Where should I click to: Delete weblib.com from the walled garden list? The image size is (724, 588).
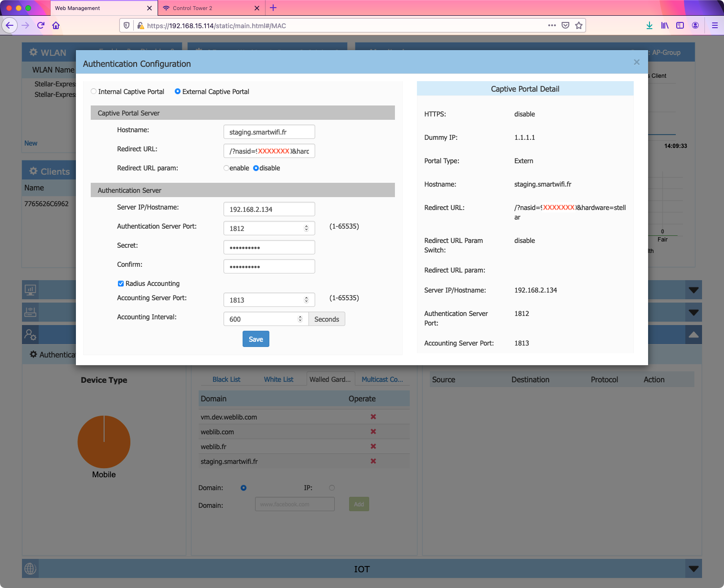coord(373,431)
